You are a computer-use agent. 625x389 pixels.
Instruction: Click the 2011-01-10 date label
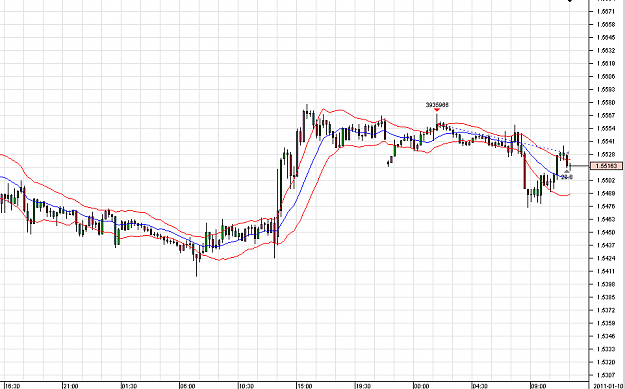tap(609, 386)
